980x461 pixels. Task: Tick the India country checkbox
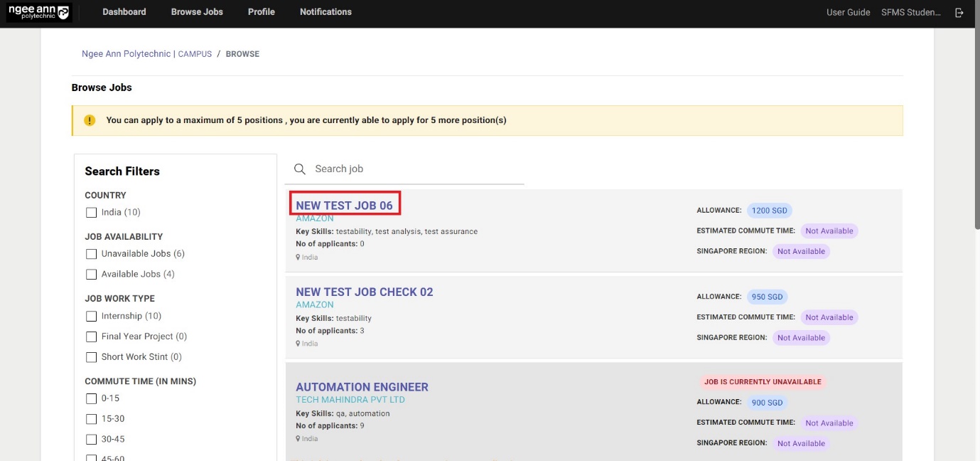coord(91,212)
